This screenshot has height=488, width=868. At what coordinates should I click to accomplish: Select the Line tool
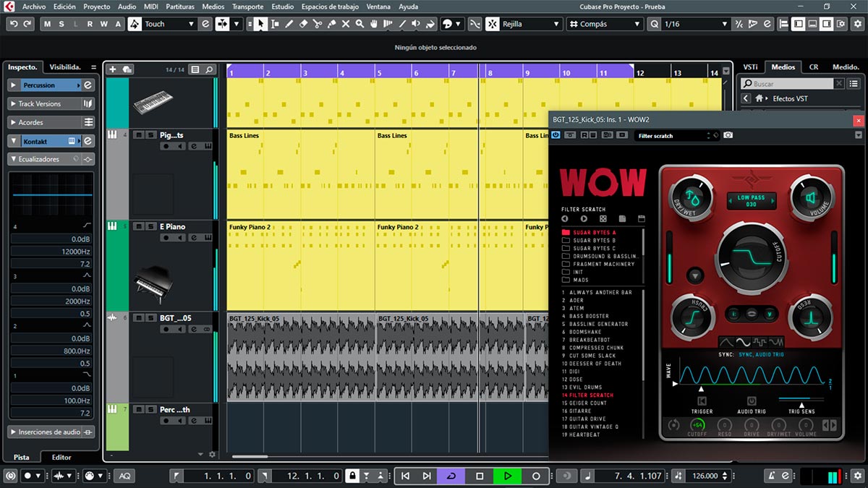[402, 24]
